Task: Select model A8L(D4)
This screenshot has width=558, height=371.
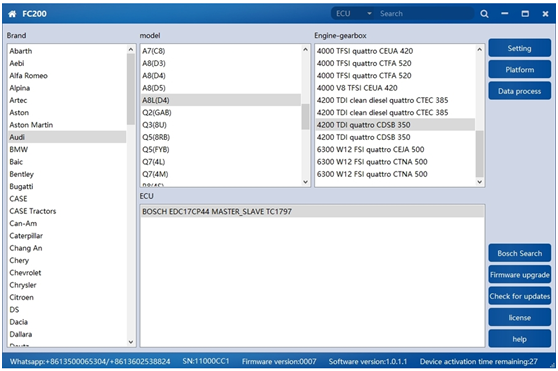Action: point(221,100)
